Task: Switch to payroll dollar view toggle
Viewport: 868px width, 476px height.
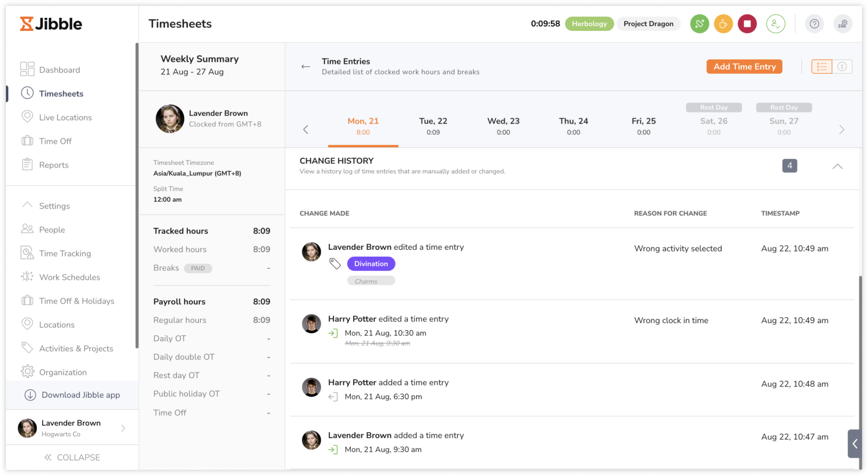Action: (842, 66)
